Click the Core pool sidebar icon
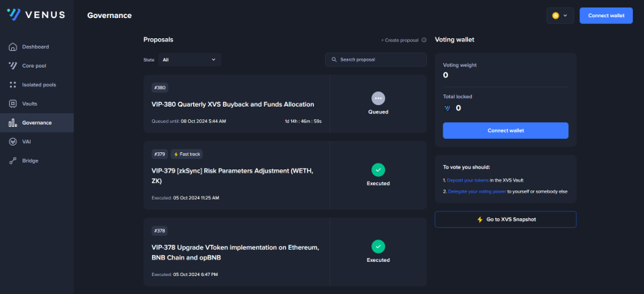 (13, 66)
